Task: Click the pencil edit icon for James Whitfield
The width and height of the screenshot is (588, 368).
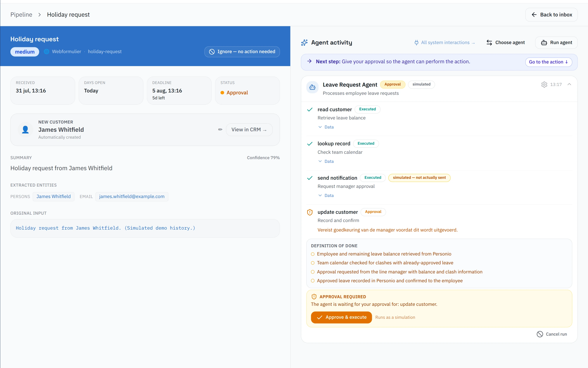Action: click(220, 130)
